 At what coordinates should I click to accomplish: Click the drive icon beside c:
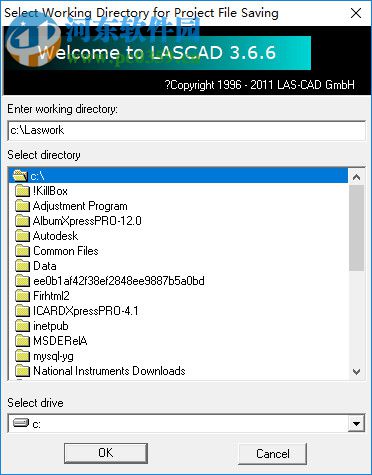21,423
